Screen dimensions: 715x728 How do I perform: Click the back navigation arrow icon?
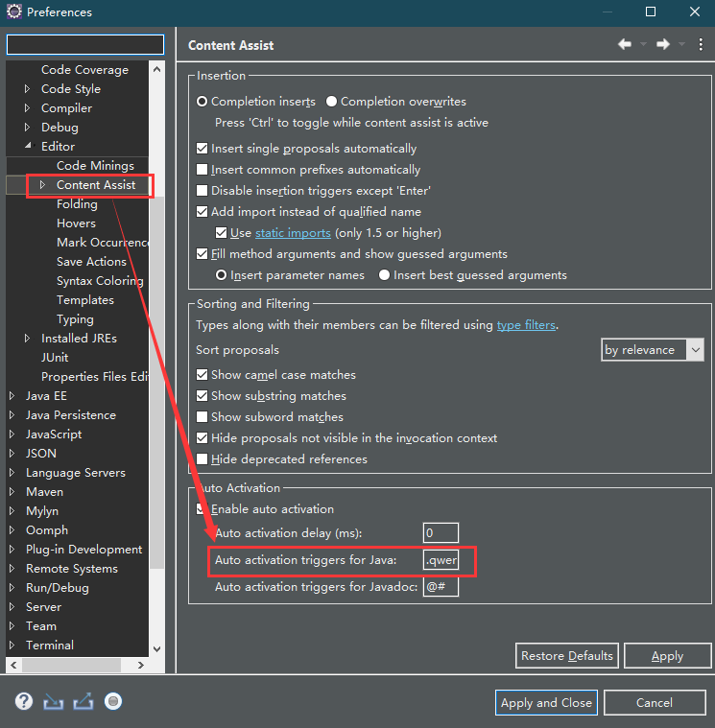tap(625, 44)
